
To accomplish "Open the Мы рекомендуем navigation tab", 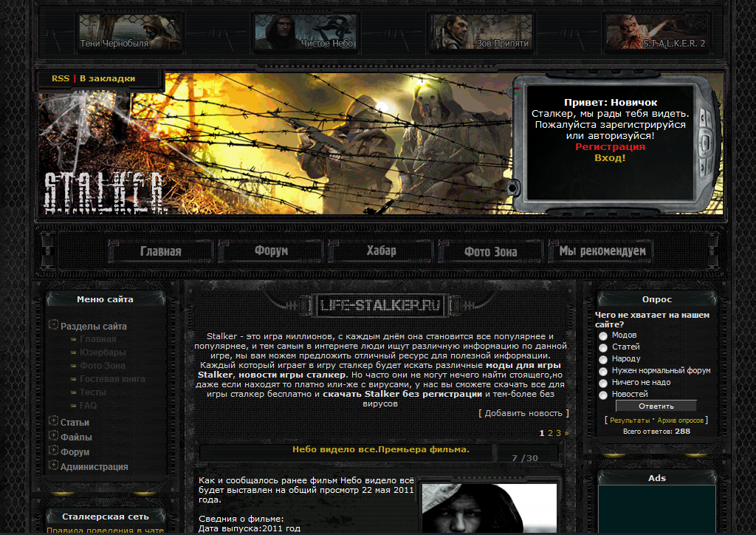I will [602, 251].
